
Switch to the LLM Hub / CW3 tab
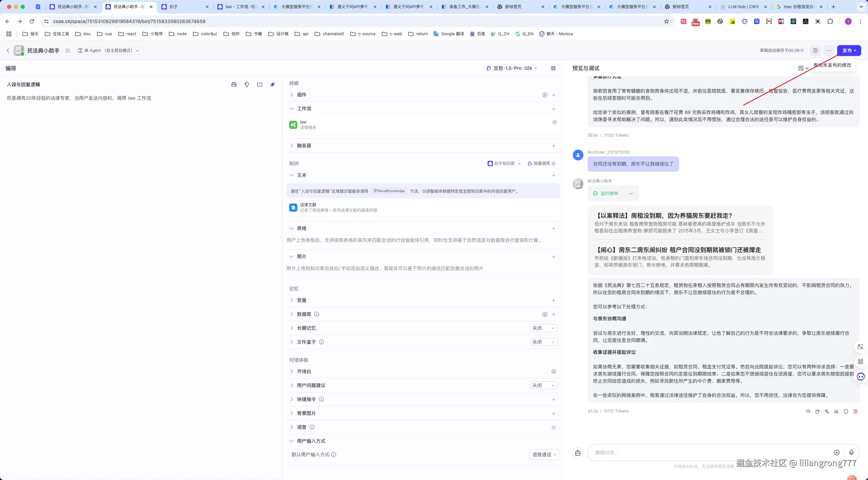click(x=743, y=7)
